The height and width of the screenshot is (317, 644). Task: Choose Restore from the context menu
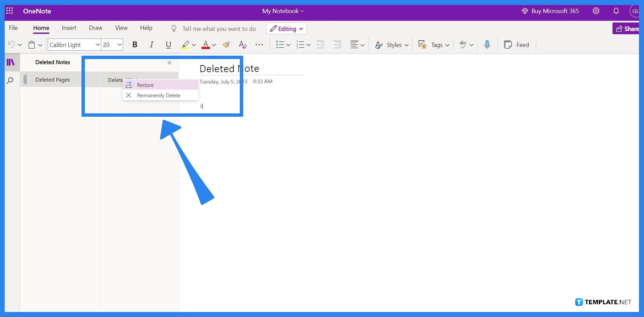[145, 85]
